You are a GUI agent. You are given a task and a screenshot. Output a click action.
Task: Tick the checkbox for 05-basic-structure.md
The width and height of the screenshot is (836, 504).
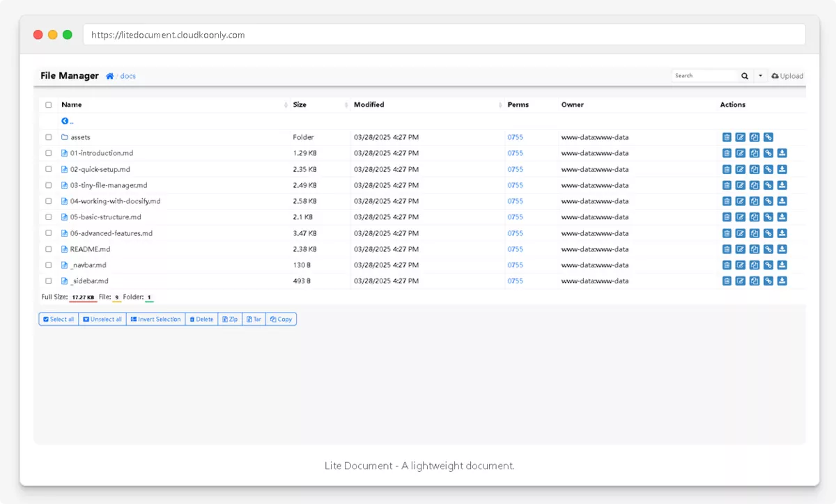click(x=49, y=217)
